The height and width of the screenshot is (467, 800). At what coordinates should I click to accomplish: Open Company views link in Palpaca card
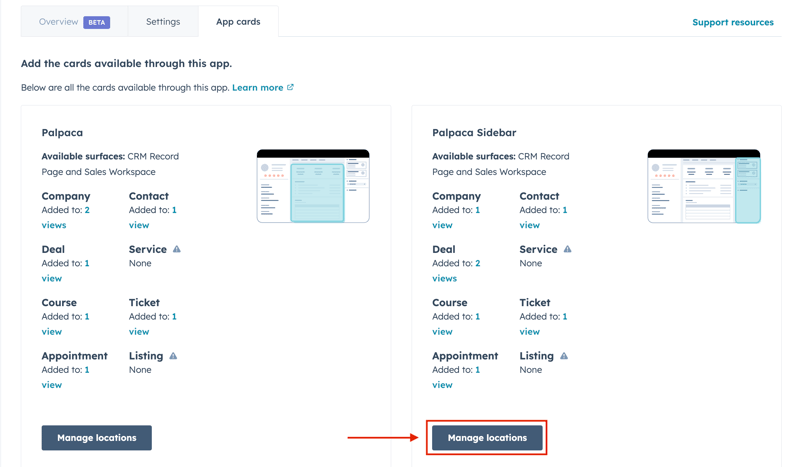point(54,225)
